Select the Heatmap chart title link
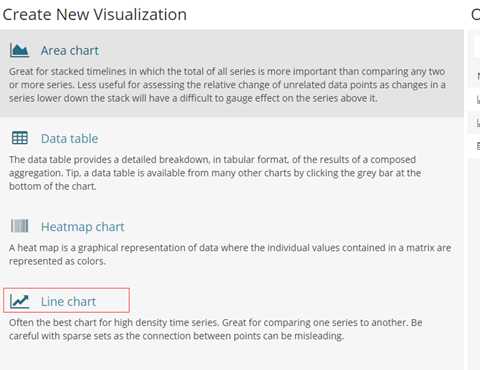The width and height of the screenshot is (480, 370). [82, 227]
